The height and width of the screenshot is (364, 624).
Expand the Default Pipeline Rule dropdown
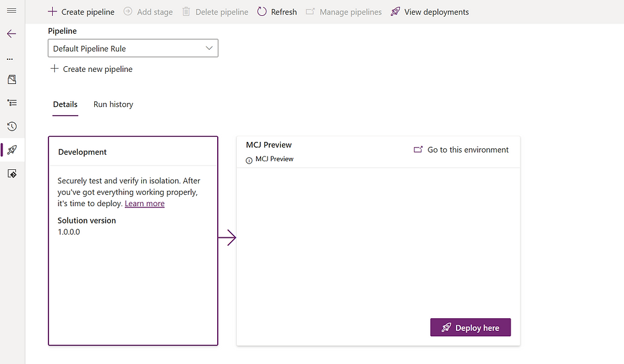pos(133,48)
